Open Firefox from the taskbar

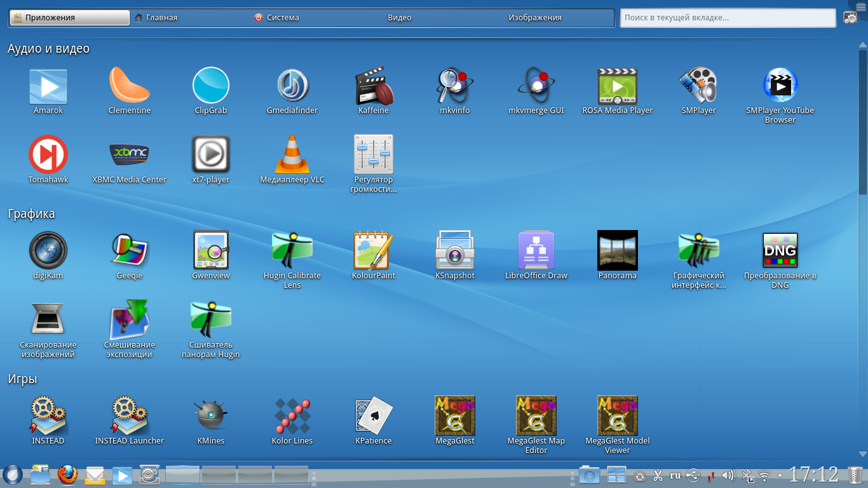[x=67, y=475]
